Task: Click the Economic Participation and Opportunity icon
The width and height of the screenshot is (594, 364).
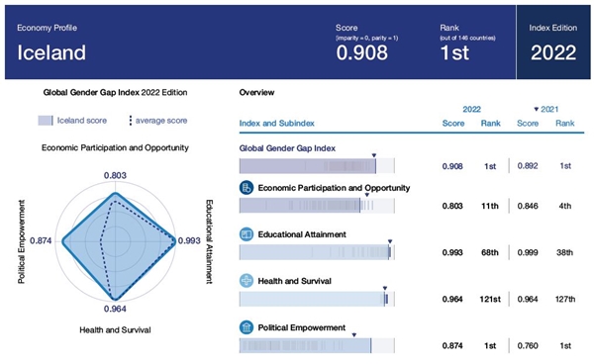Action: (x=247, y=188)
